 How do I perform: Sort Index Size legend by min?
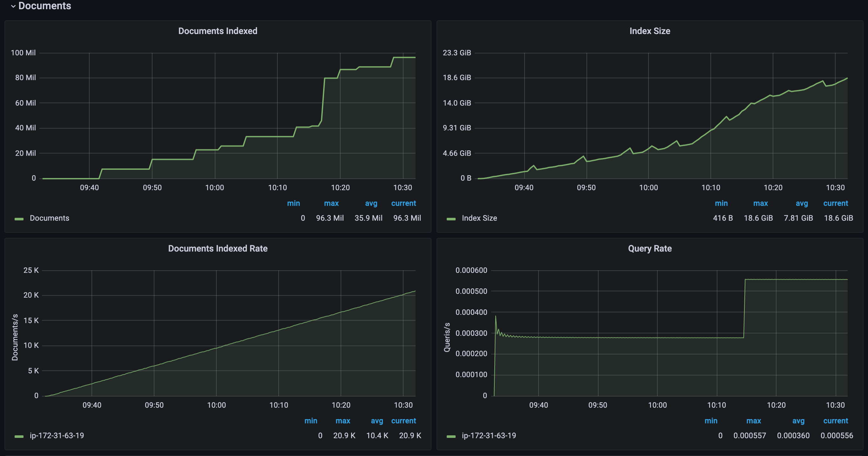pos(721,204)
